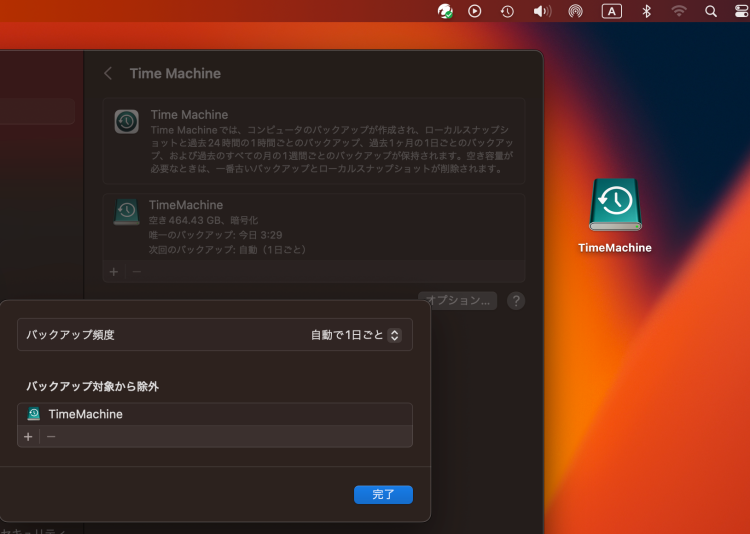Open the オプション… button
750x534 pixels.
[457, 300]
